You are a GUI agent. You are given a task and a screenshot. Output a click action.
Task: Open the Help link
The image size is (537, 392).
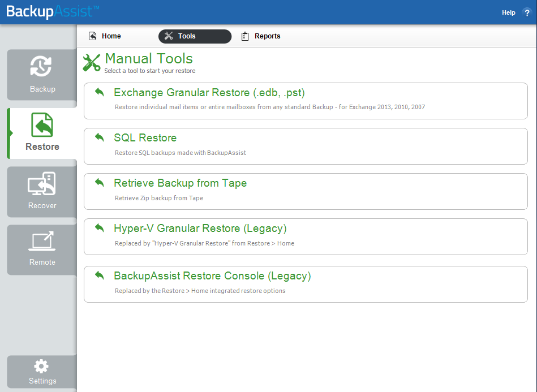pos(509,12)
